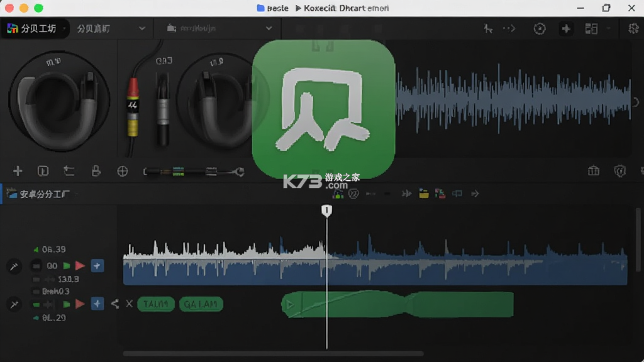Play the first track with red play button

pos(80,266)
